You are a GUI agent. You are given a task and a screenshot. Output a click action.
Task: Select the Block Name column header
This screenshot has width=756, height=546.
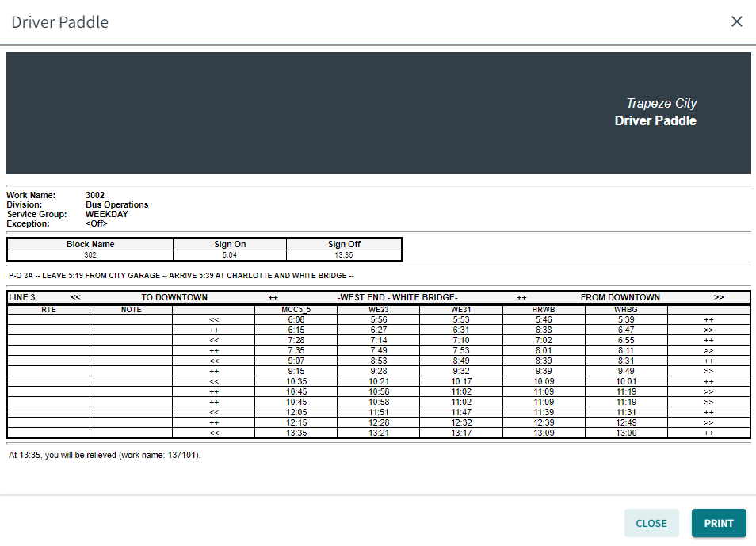tap(90, 244)
